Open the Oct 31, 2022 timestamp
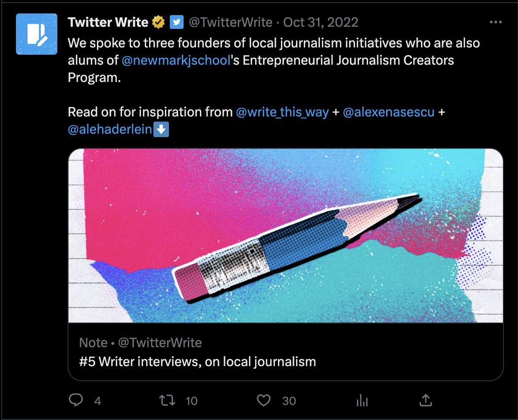Image resolution: width=518 pixels, height=420 pixels. [321, 22]
